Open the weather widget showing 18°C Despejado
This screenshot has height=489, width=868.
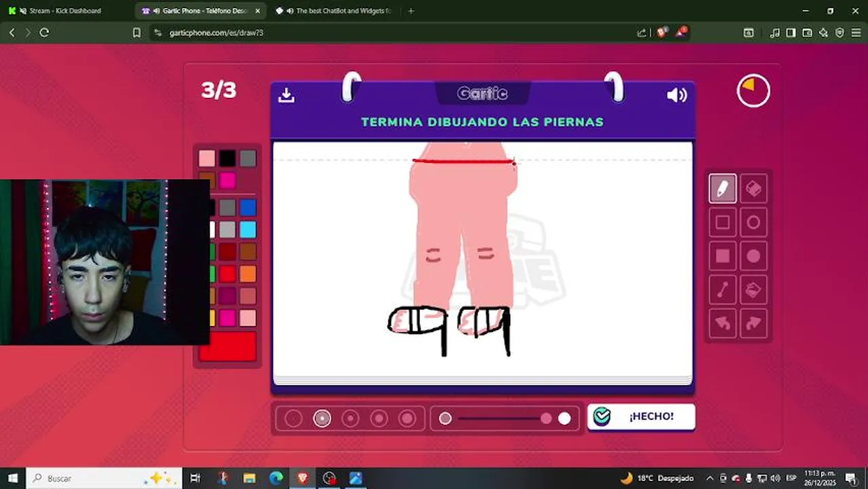pyautogui.click(x=657, y=478)
